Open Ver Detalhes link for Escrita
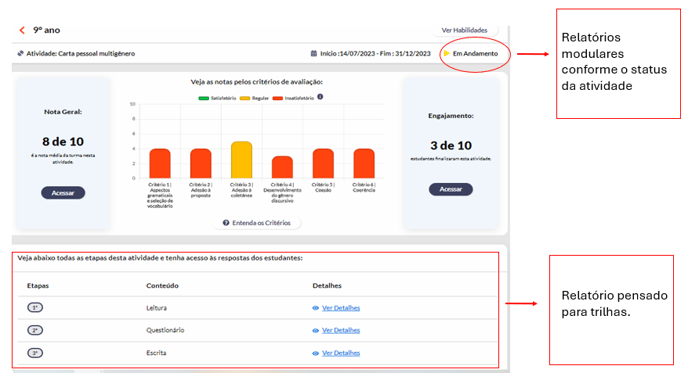 (341, 353)
